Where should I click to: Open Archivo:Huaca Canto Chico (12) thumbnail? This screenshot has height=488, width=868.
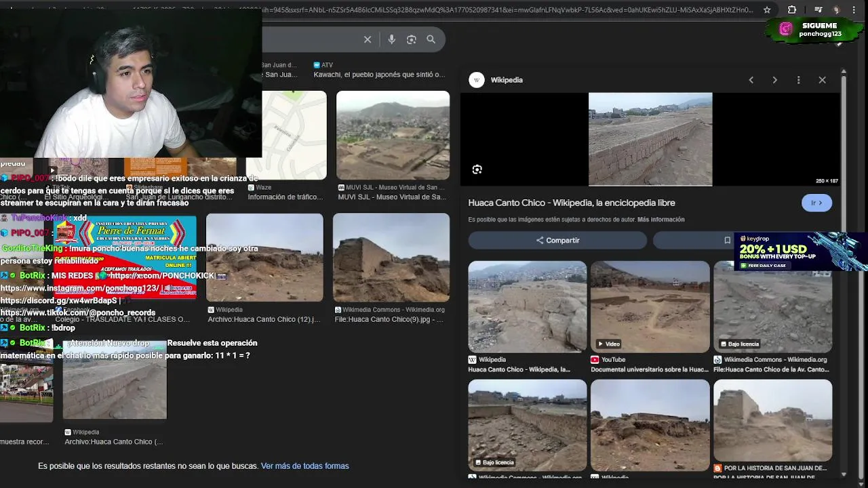(x=264, y=258)
